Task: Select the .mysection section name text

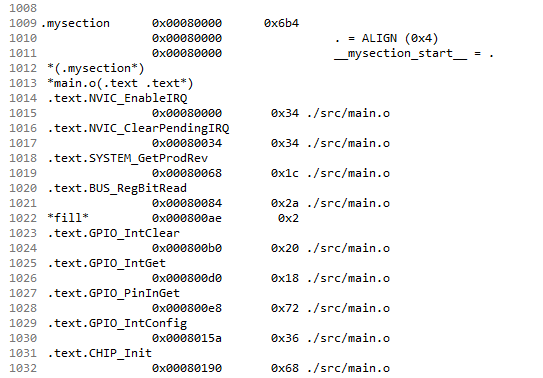Action: coord(75,23)
